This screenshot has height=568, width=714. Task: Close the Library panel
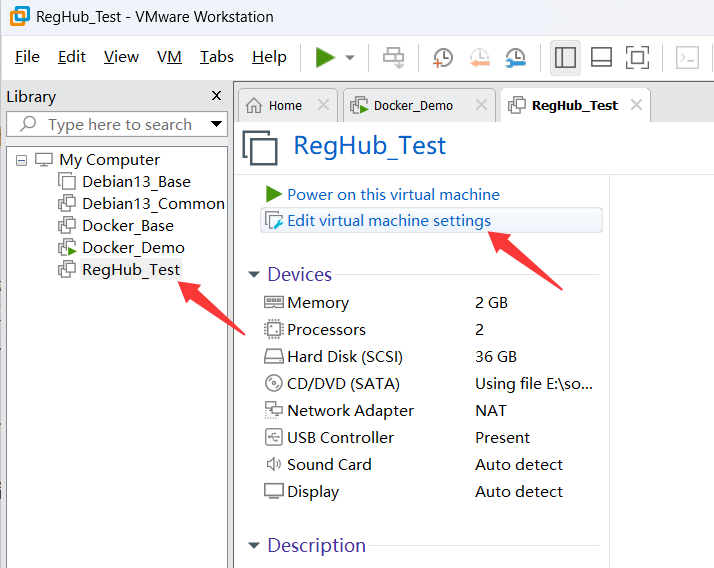[x=216, y=96]
